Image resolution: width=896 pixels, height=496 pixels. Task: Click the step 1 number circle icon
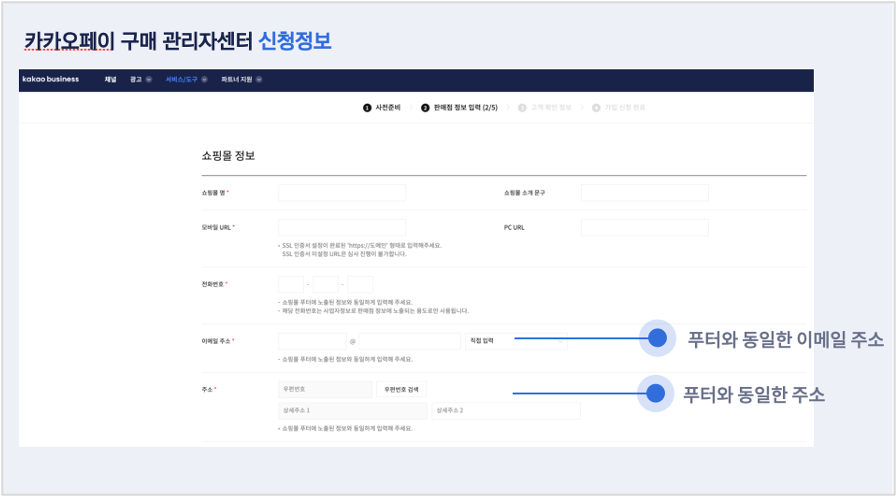(367, 108)
